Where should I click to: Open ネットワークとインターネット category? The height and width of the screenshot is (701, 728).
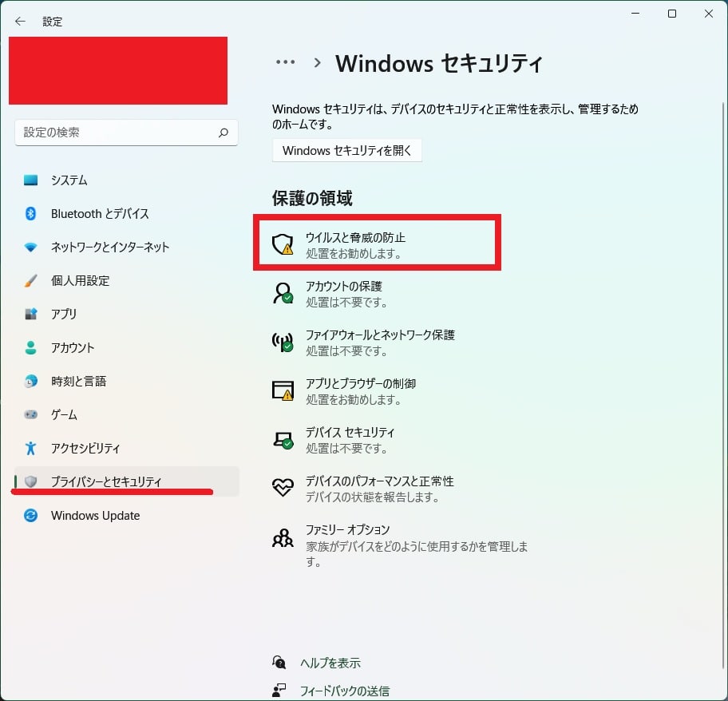tap(126, 247)
